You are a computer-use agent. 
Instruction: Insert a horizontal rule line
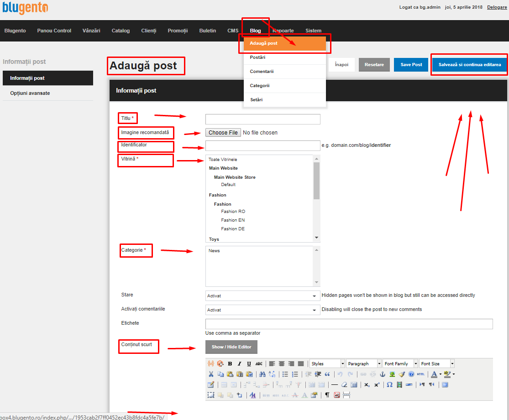335,384
